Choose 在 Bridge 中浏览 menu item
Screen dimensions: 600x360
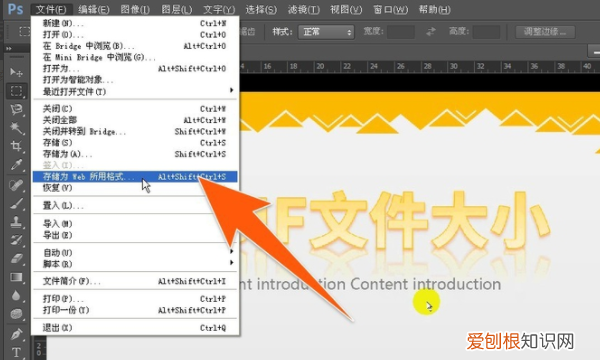(135, 46)
